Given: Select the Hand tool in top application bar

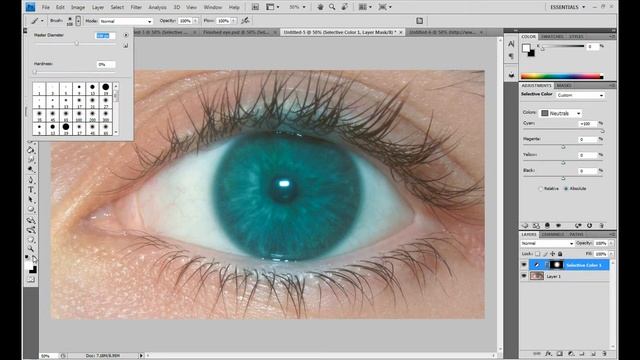Looking at the screenshot, I should [x=320, y=7].
